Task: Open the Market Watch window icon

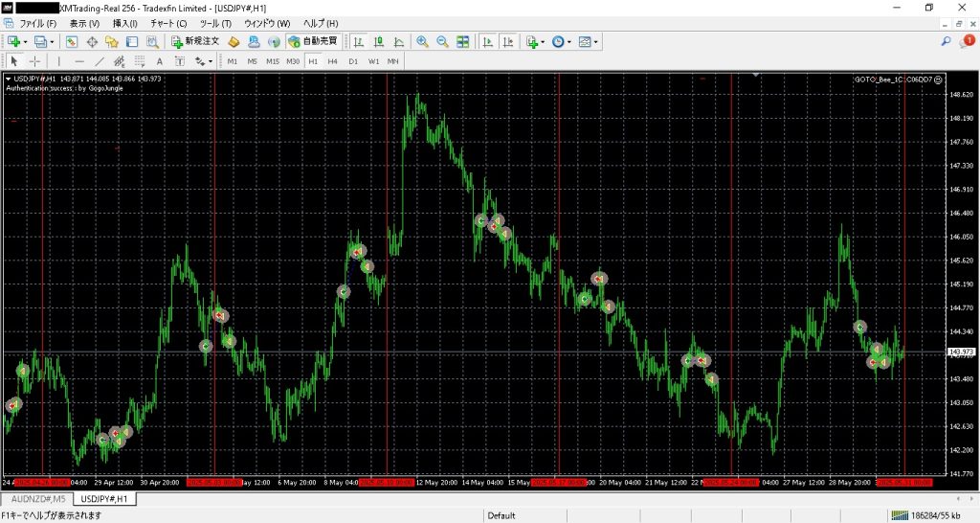Action: pos(72,42)
